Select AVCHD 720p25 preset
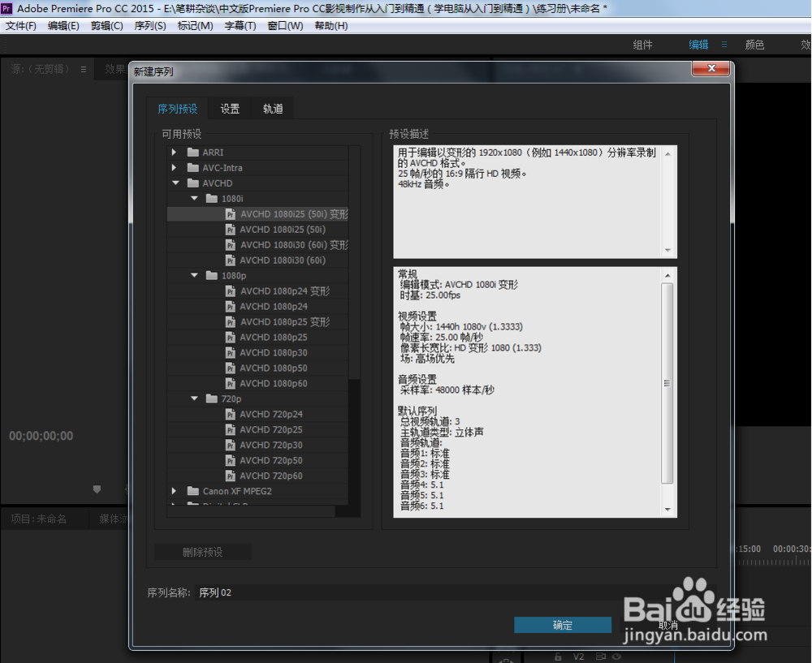The image size is (812, 663). coord(257,429)
